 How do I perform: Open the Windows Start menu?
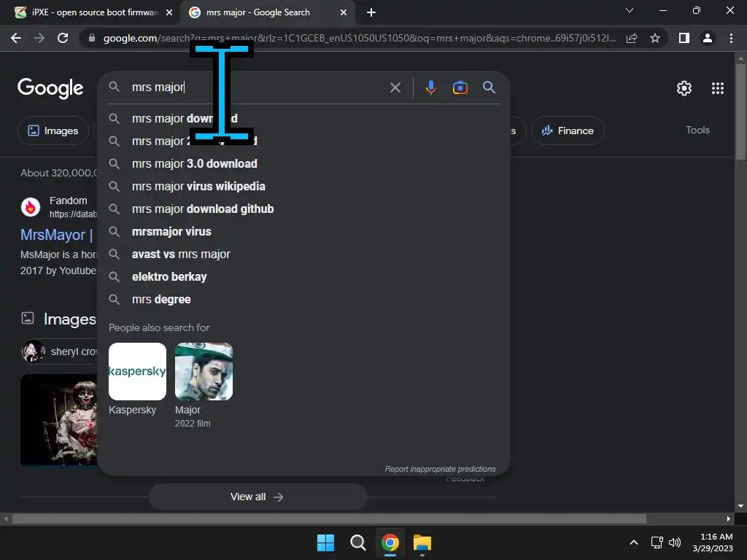pyautogui.click(x=326, y=542)
